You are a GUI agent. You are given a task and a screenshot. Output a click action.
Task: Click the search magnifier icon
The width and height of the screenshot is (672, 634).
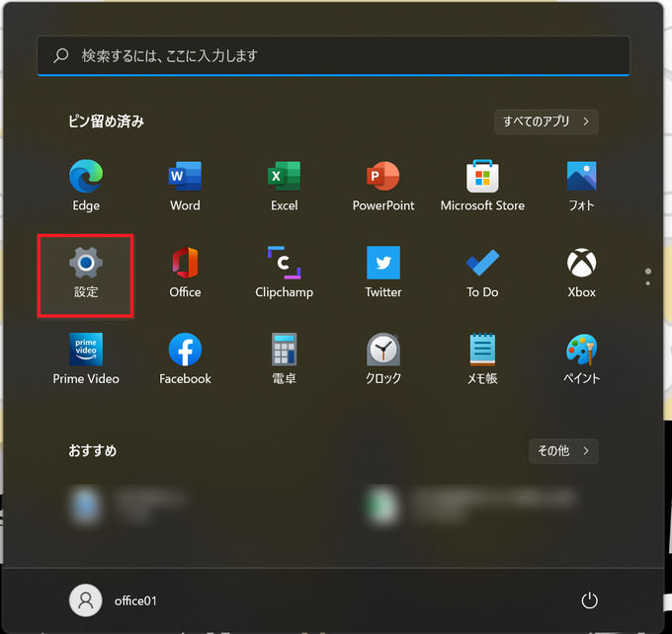pos(61,55)
